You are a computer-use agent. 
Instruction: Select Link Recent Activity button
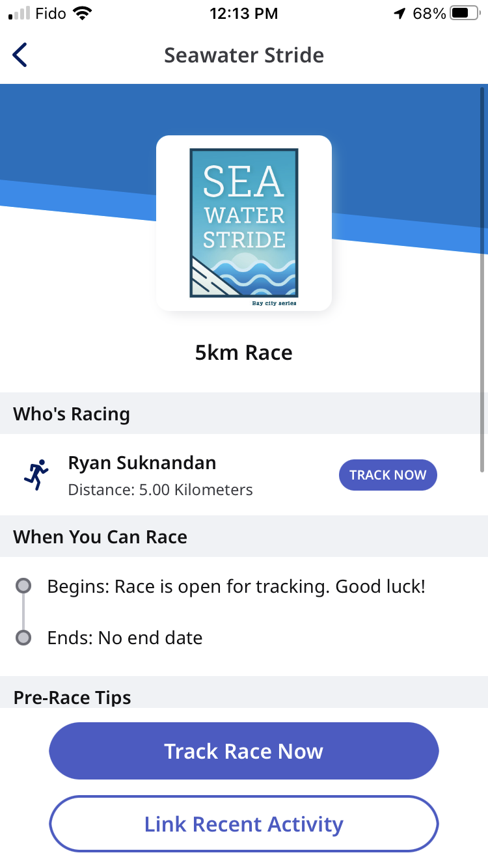coord(244,824)
